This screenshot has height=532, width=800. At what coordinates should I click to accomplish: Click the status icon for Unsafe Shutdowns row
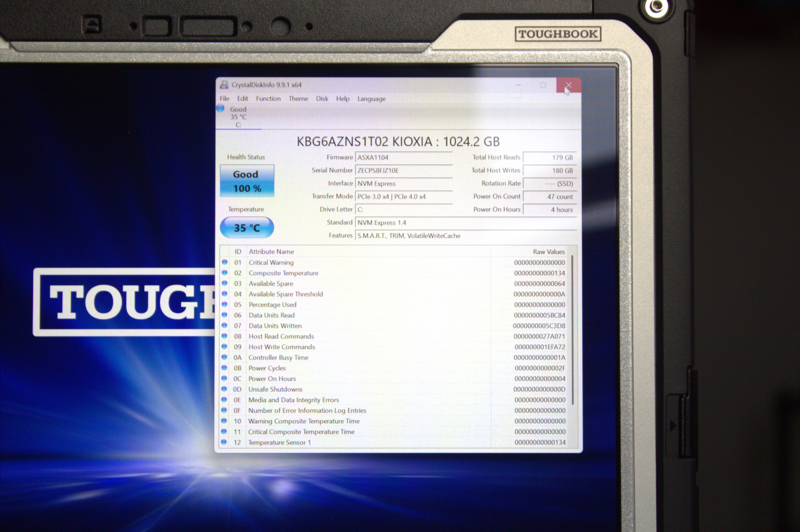tap(224, 389)
